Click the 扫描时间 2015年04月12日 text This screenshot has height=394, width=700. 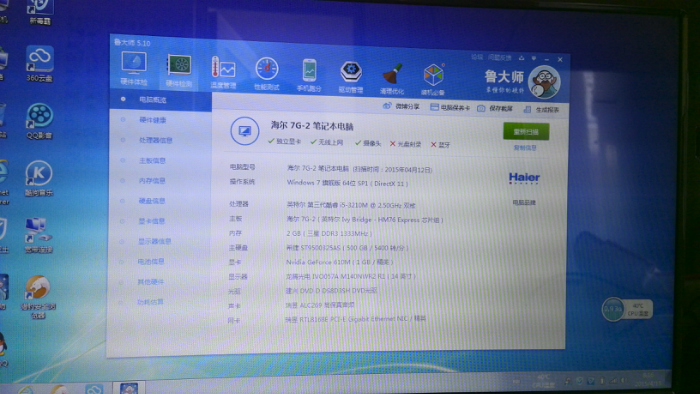(393, 170)
